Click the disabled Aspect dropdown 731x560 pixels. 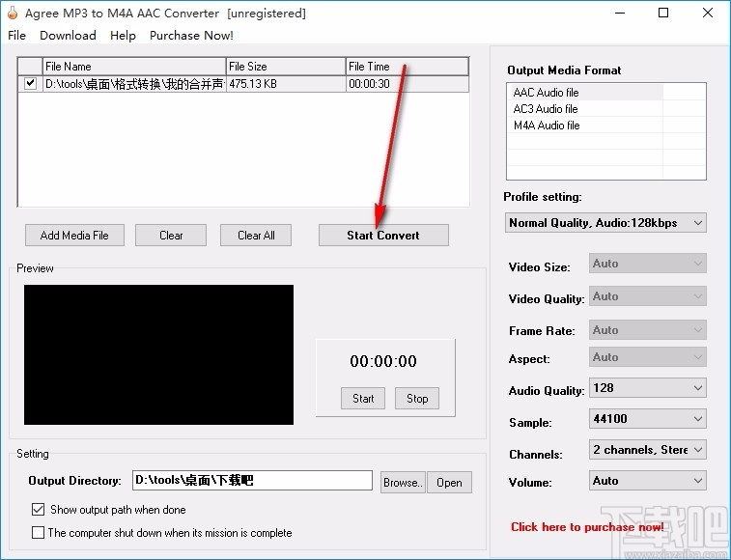coord(648,356)
